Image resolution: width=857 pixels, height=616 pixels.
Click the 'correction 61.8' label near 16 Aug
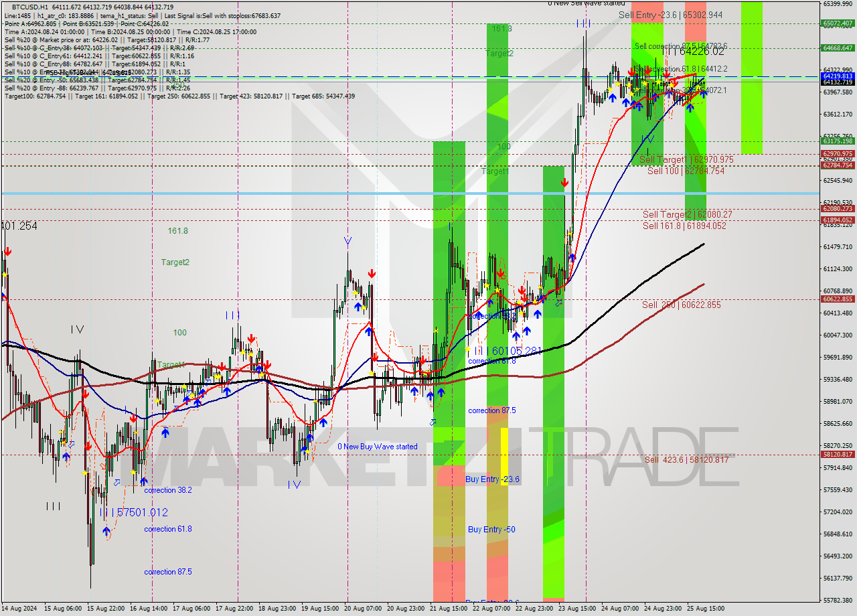click(x=168, y=529)
